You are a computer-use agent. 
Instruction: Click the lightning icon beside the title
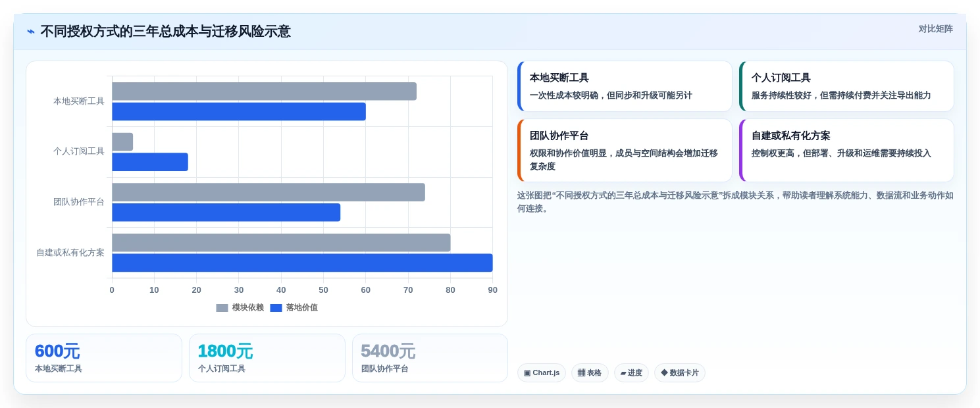pos(31,32)
